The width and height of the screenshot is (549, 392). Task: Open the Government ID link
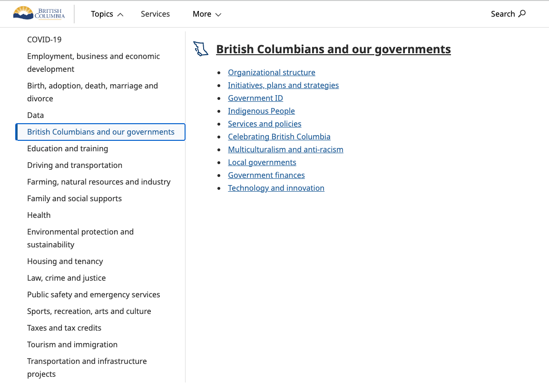click(255, 98)
